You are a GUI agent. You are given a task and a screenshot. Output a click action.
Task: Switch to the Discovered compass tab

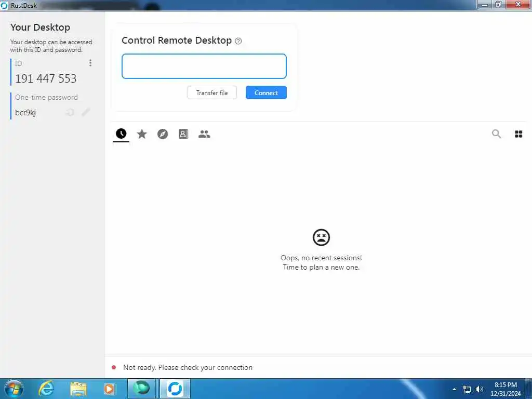pyautogui.click(x=163, y=134)
